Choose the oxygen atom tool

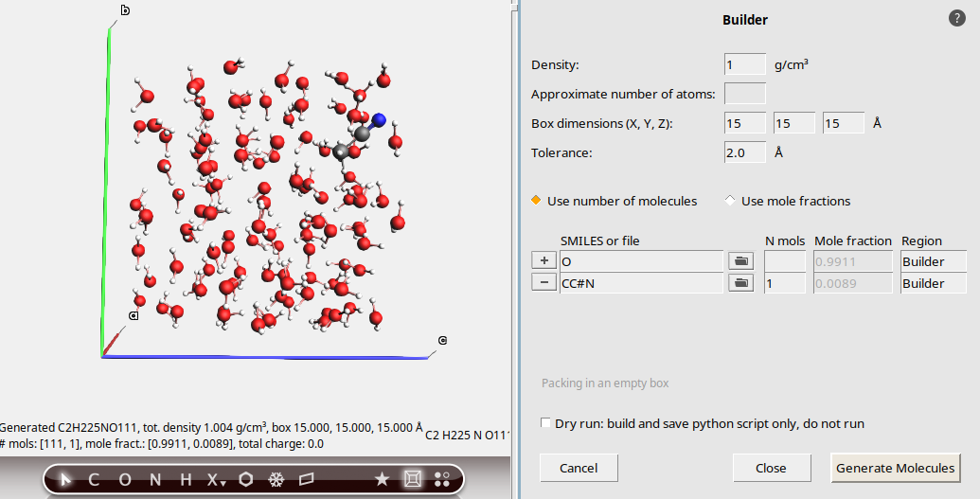[x=125, y=479]
